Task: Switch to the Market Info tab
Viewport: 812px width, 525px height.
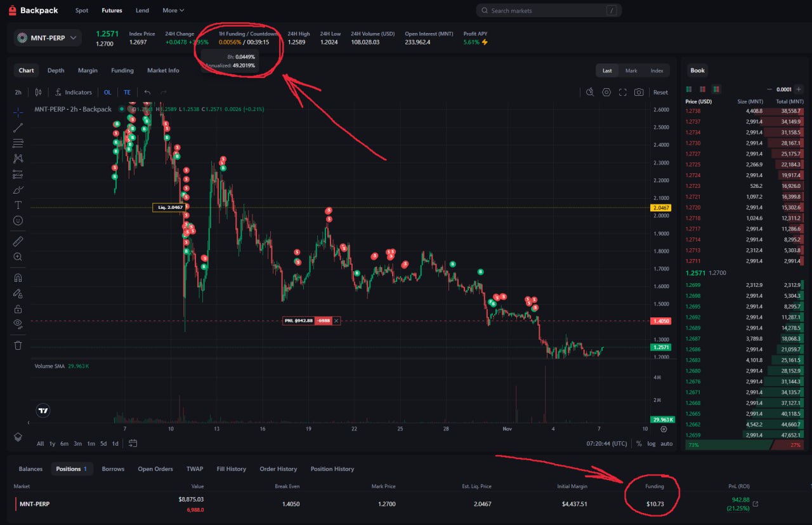Action: pos(163,70)
